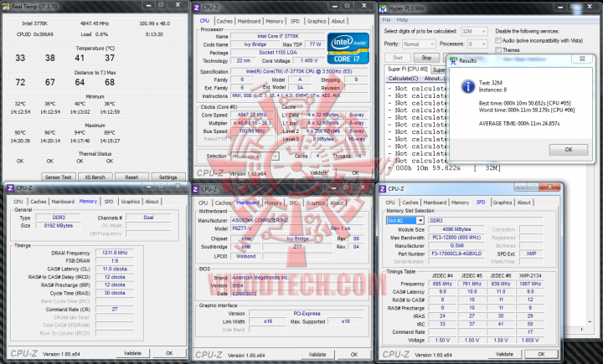Click the AVERAGE TIME result line
This screenshot has width=603, height=364.
point(519,124)
